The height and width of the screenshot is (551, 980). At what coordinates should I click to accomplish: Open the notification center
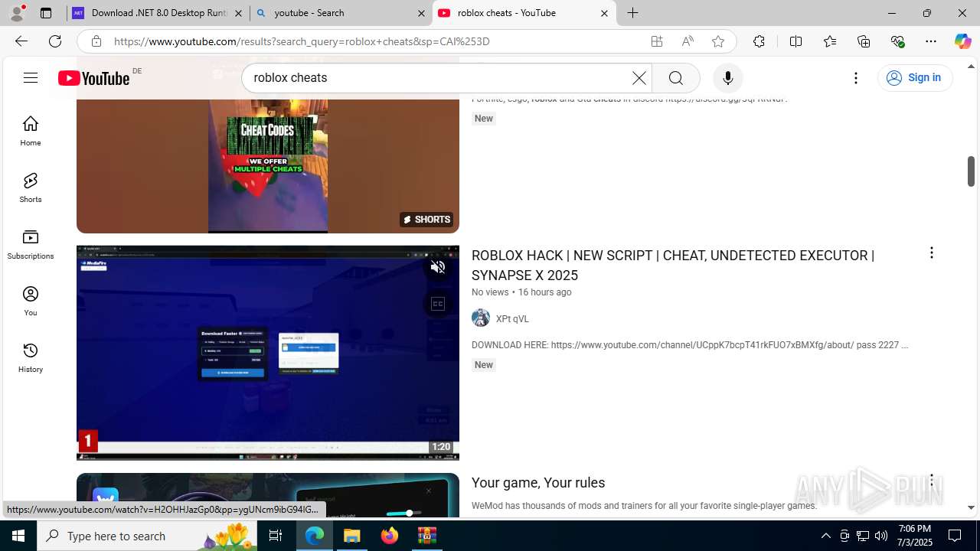(955, 536)
